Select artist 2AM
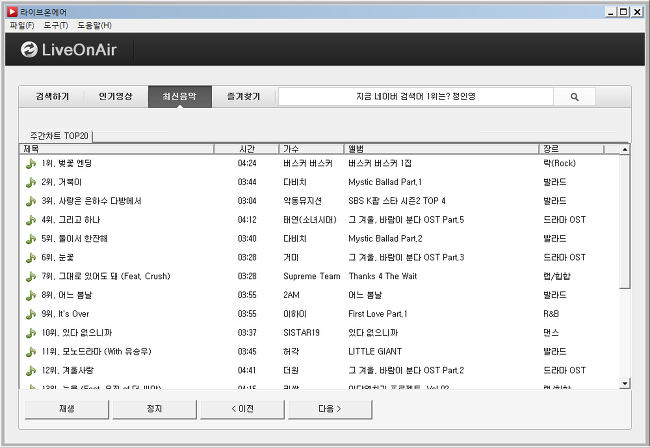Viewport: 650px width, 448px height. pos(291,295)
